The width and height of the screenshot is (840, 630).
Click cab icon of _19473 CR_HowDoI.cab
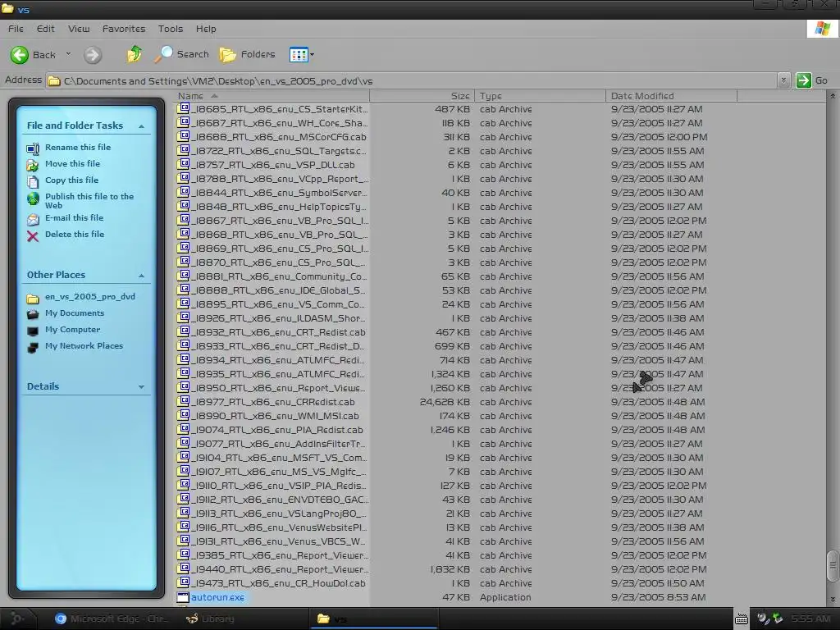tap(184, 582)
